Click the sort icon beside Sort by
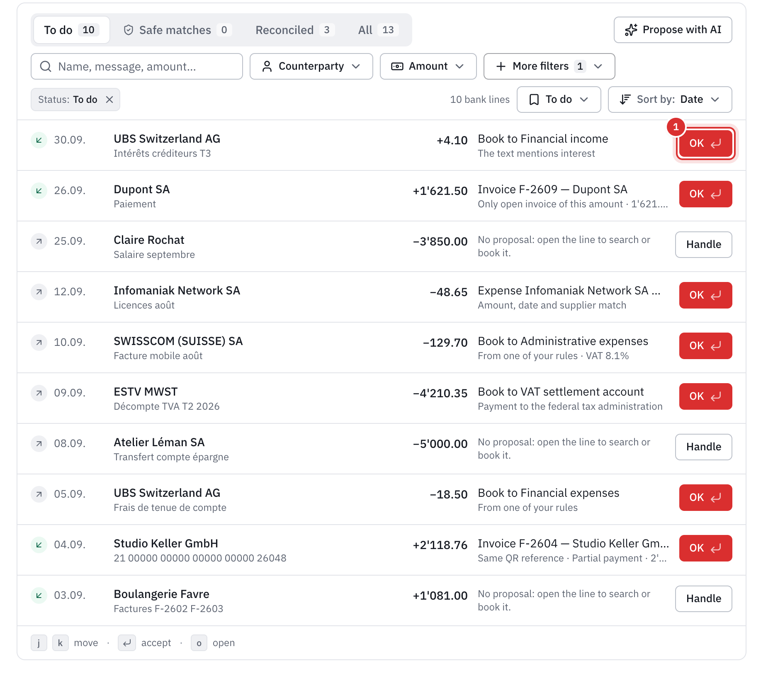 625,100
